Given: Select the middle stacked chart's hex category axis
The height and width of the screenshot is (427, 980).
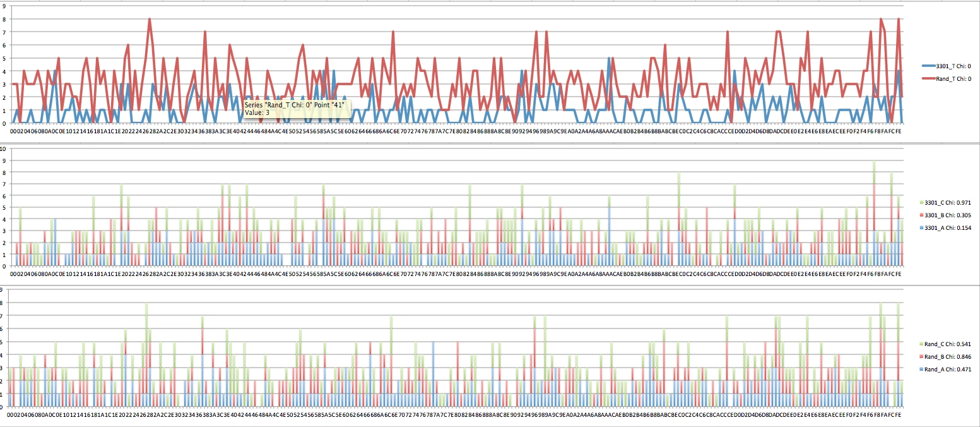Looking at the screenshot, I should point(456,275).
